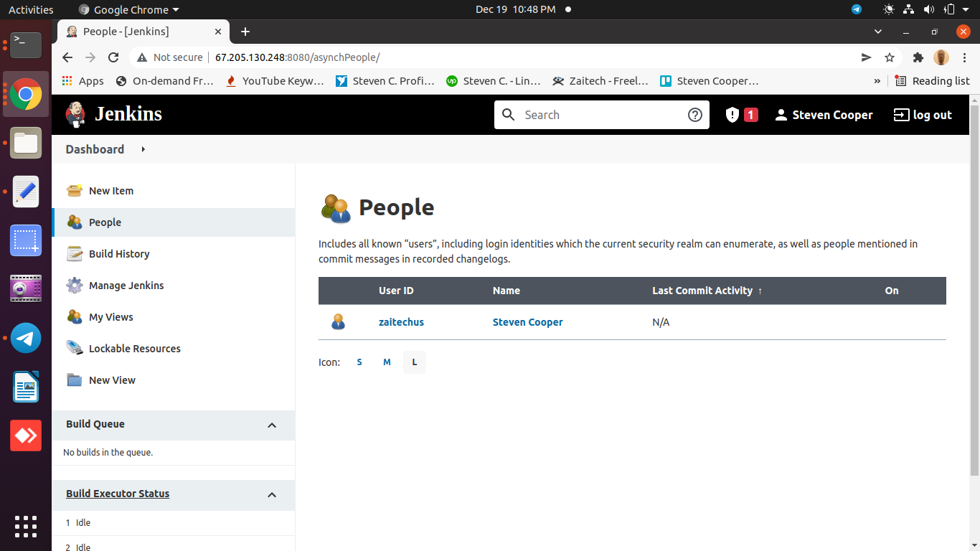Open the Chrome three-dot menu

coord(964,57)
